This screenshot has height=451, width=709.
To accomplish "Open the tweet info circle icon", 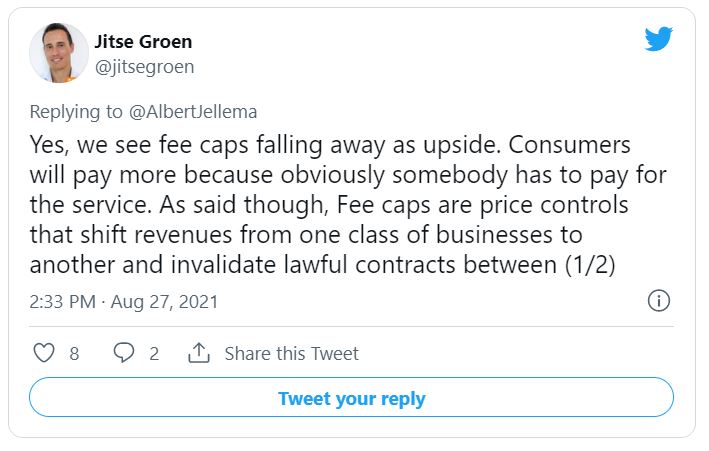I will [x=659, y=301].
